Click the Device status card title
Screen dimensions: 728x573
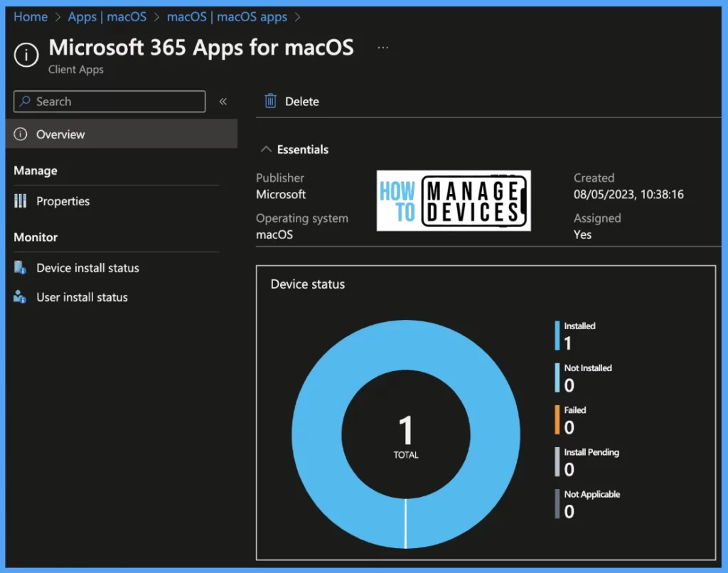[308, 284]
